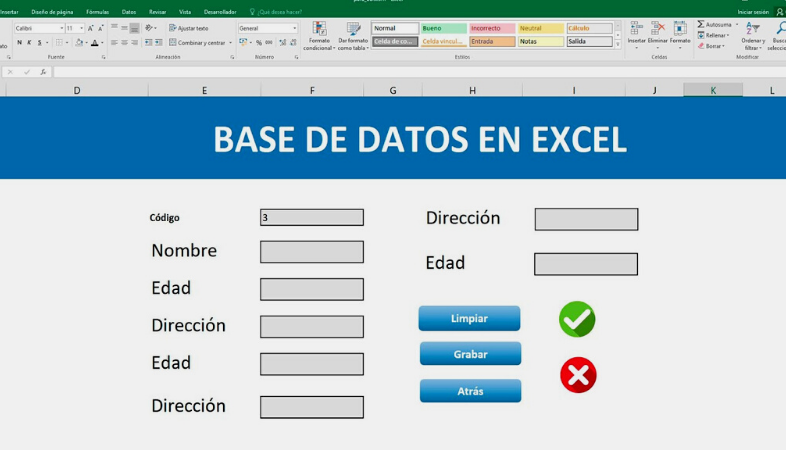
Task: Click Combinar y centrar
Action: [197, 43]
